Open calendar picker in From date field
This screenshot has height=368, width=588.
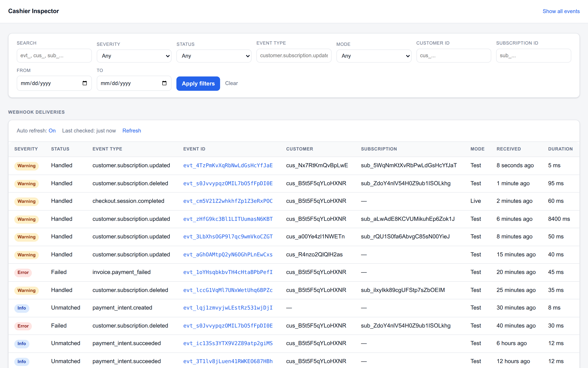pos(85,83)
